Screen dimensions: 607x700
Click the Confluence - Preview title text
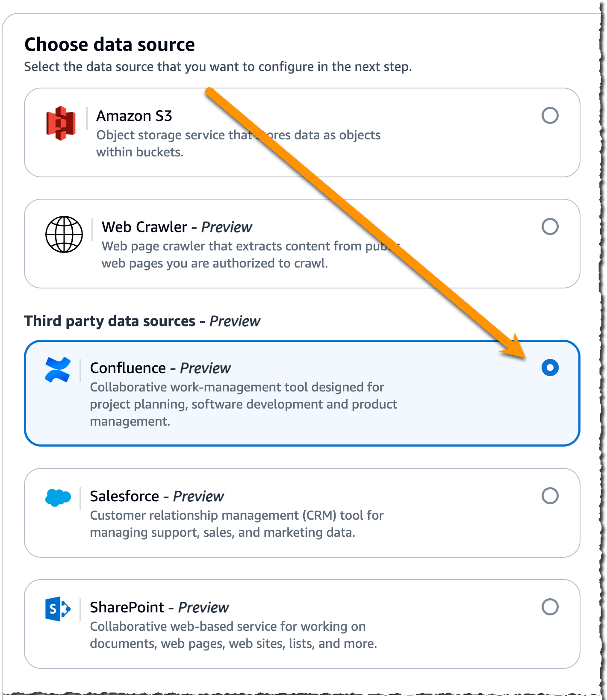click(x=160, y=368)
